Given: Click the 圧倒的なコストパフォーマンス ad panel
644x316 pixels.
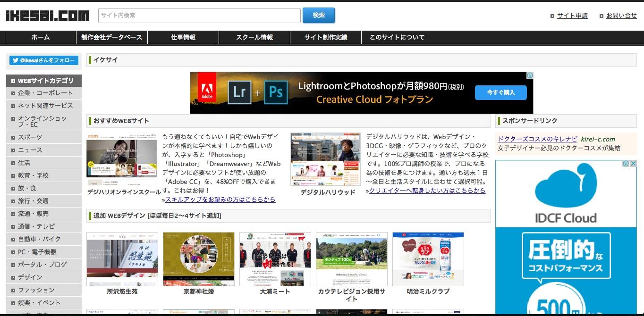Looking at the screenshot, I should pyautogui.click(x=566, y=257).
